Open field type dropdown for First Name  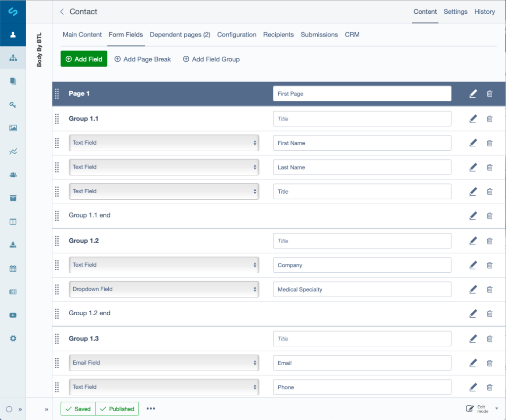pos(164,143)
